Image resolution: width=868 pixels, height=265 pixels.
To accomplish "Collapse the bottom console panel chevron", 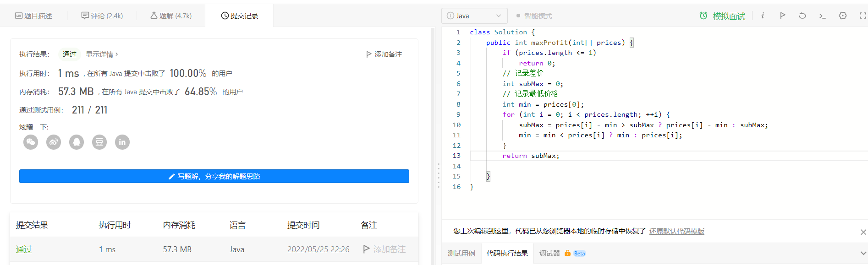I will (x=863, y=253).
